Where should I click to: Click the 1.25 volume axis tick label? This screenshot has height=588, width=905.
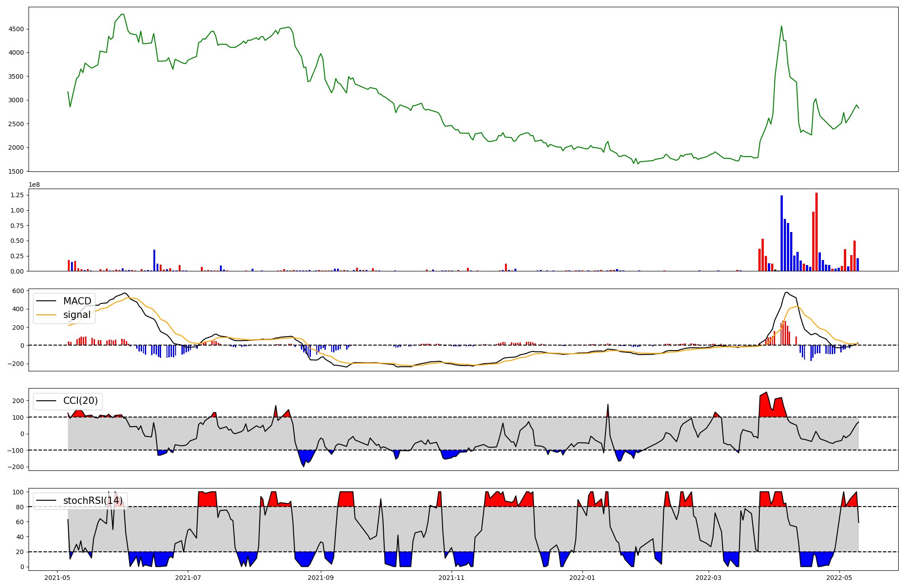(x=17, y=195)
